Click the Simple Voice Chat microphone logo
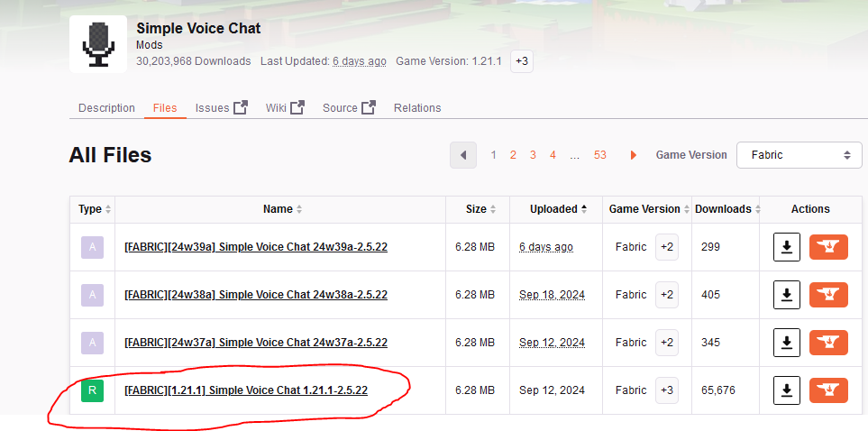The width and height of the screenshot is (868, 431). 98,44
